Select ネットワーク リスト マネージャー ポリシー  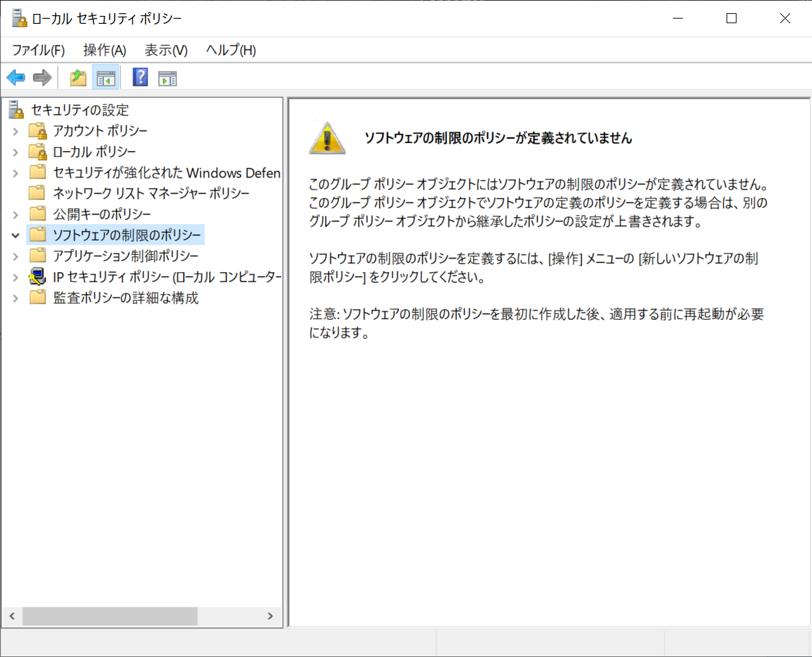pos(151,193)
